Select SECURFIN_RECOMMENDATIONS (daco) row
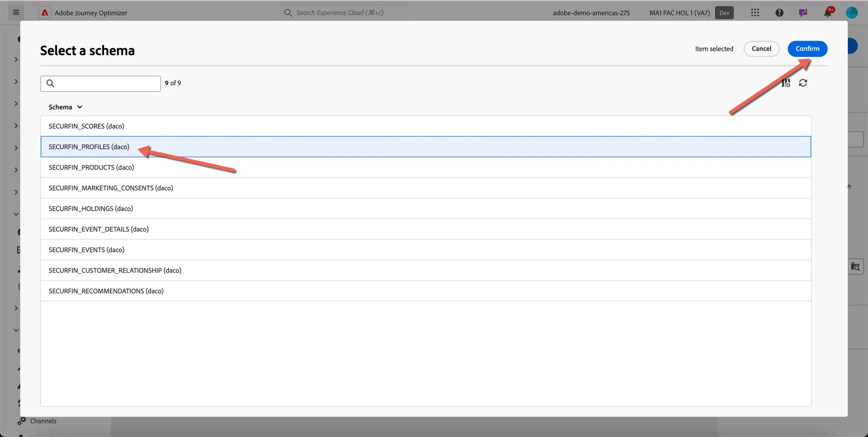The width and height of the screenshot is (868, 437). coord(425,291)
